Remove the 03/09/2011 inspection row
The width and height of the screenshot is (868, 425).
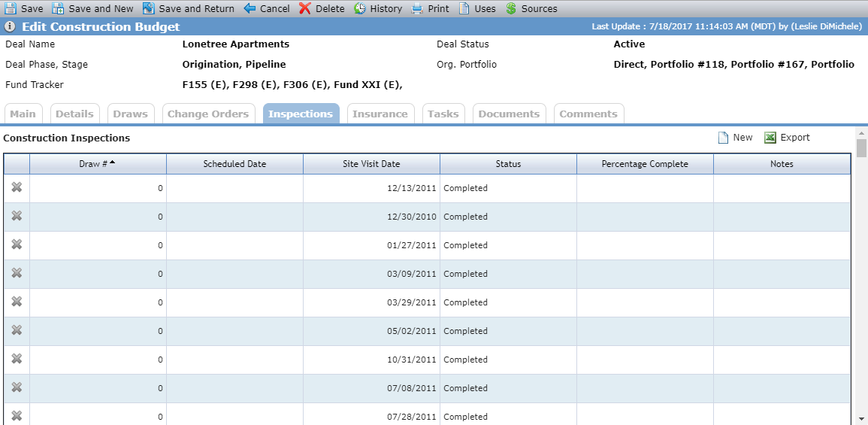tap(17, 273)
